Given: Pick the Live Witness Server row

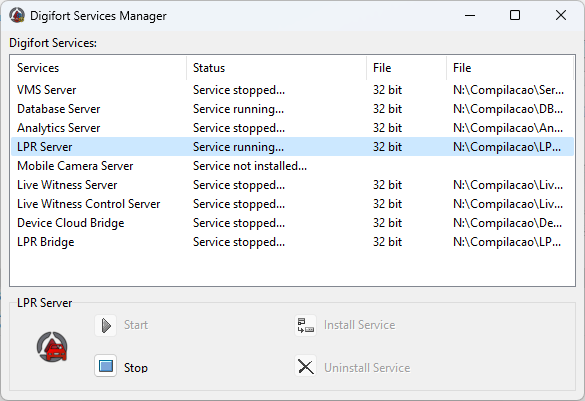Looking at the screenshot, I should click(292, 185).
